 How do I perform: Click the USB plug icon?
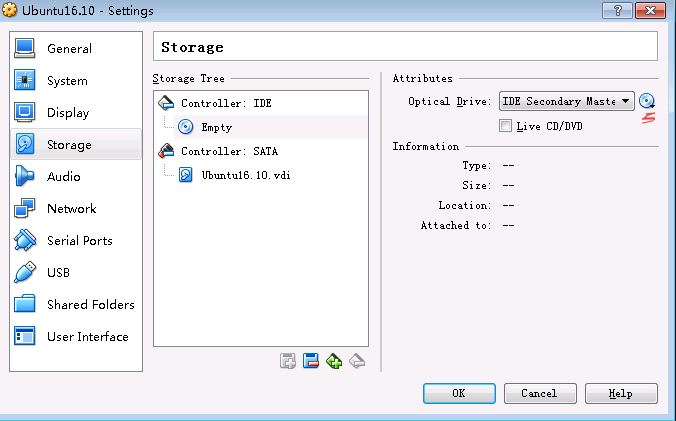tap(25, 272)
